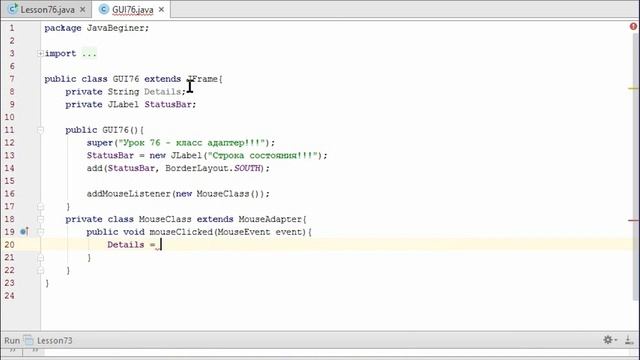
Task: Click the super keyword on line 12
Action: 100,143
